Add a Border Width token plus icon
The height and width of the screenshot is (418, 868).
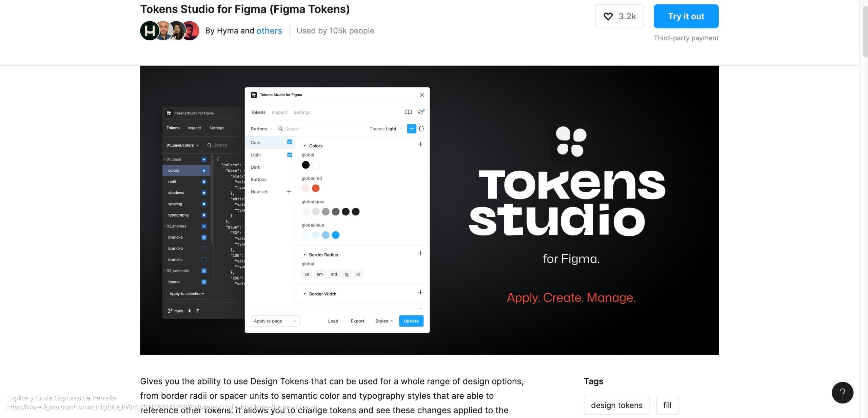coord(420,292)
